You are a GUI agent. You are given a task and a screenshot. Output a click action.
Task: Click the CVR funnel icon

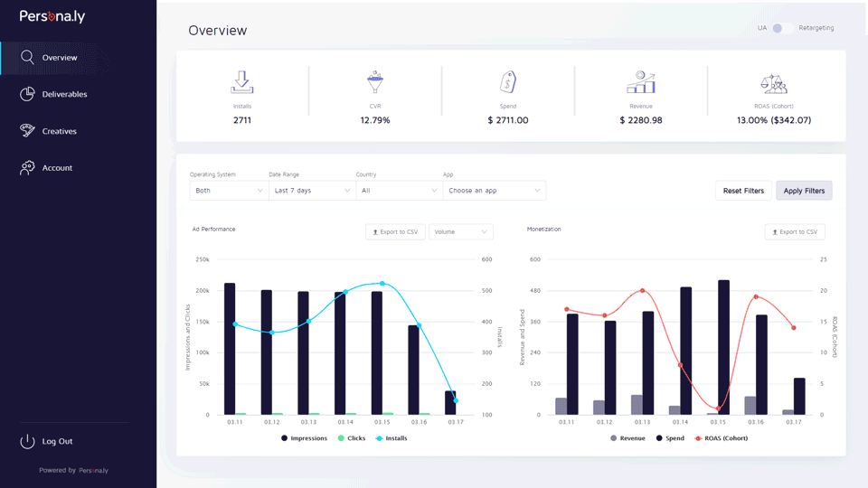coord(374,82)
